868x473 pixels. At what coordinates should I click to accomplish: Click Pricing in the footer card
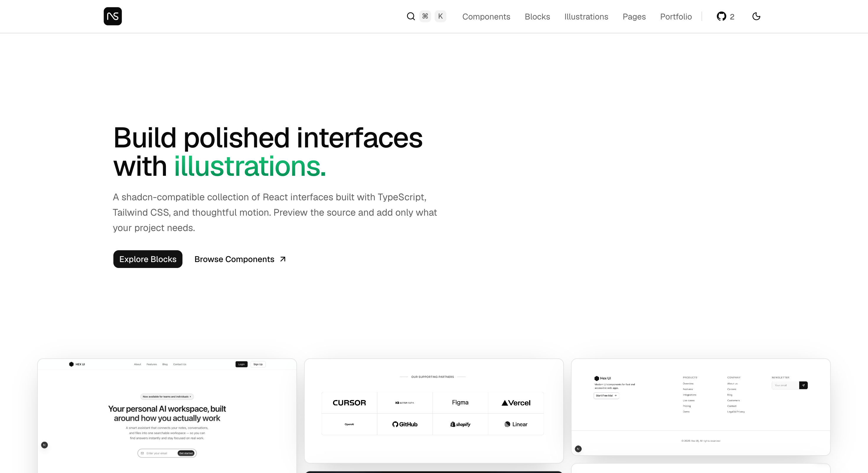point(686,406)
